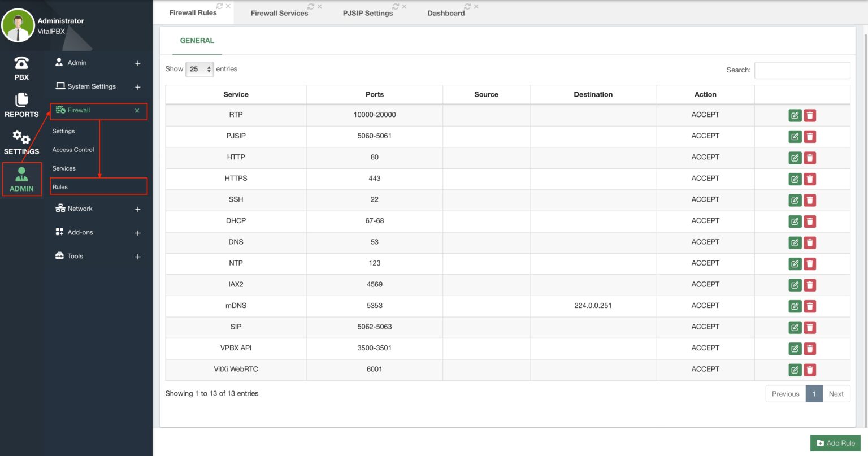Edit the HTTPS rule
The image size is (868, 456).
tap(795, 179)
